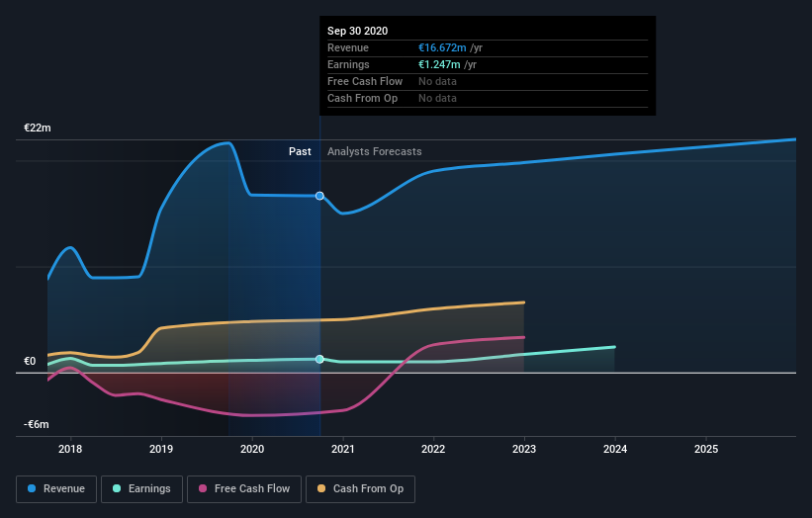Click the Free Cash Flow row label in tooltip
Viewport: 812px width, 518px height.
(x=365, y=81)
